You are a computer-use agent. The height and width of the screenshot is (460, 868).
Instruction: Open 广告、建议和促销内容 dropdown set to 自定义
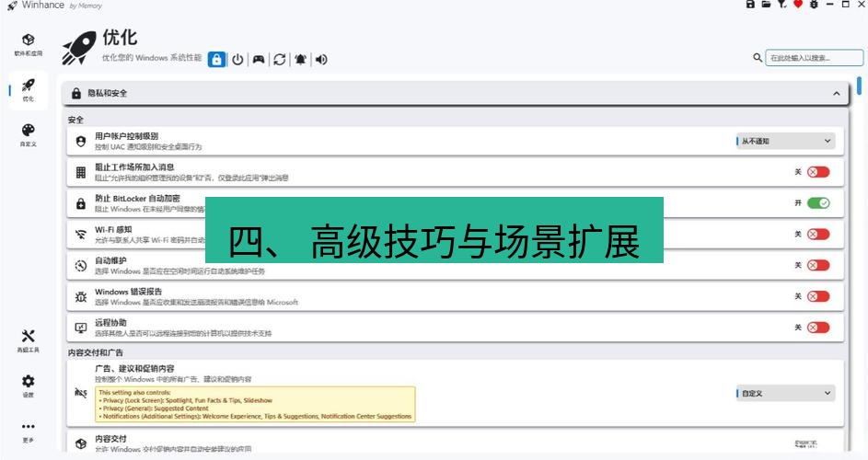point(785,393)
